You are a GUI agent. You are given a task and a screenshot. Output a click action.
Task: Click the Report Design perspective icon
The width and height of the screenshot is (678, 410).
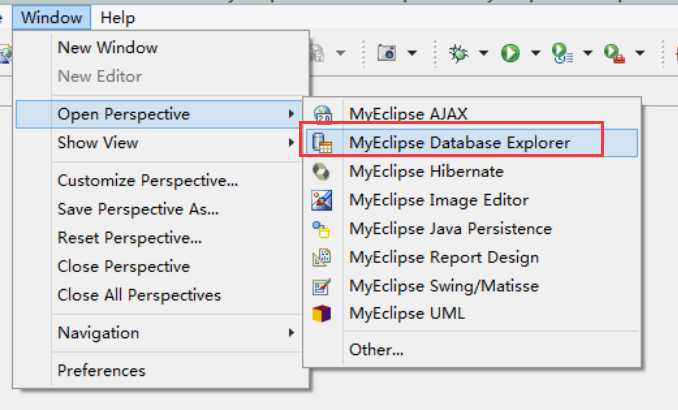[x=322, y=258]
